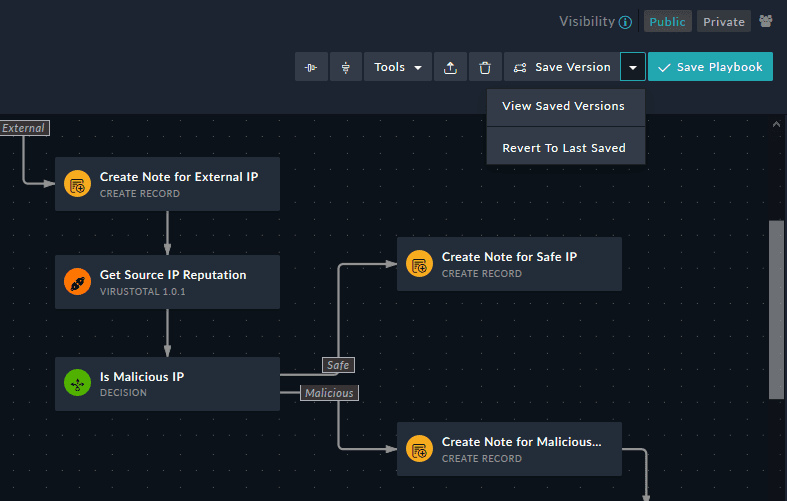Click the team users icon

point(767,21)
